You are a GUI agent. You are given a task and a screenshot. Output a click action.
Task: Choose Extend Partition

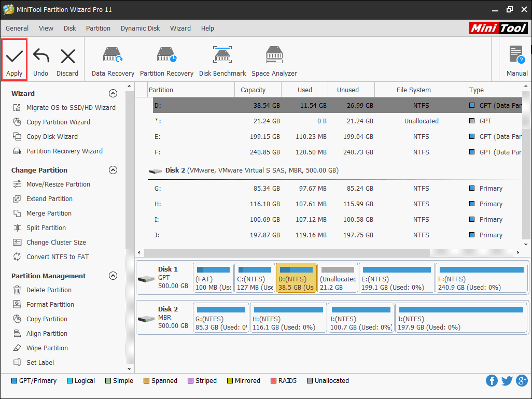point(43,199)
